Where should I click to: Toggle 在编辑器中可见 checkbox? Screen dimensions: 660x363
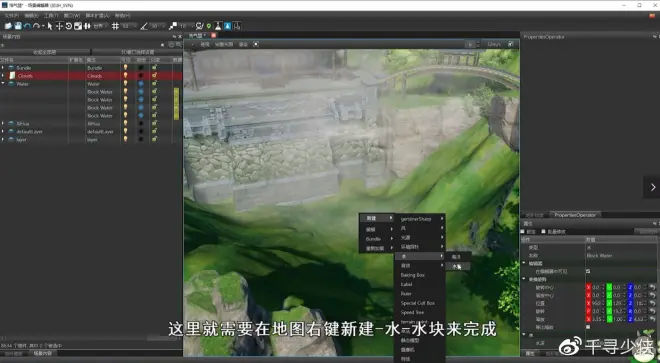pyautogui.click(x=588, y=271)
